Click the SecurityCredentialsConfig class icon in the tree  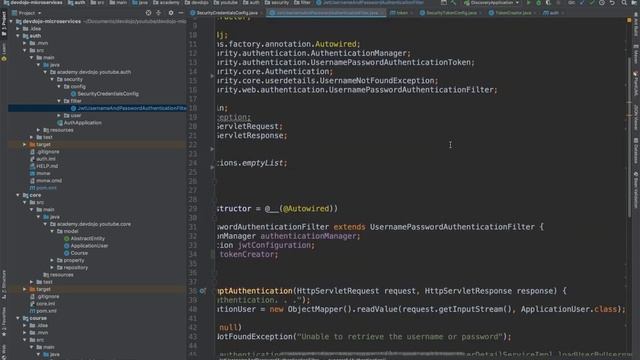73,94
